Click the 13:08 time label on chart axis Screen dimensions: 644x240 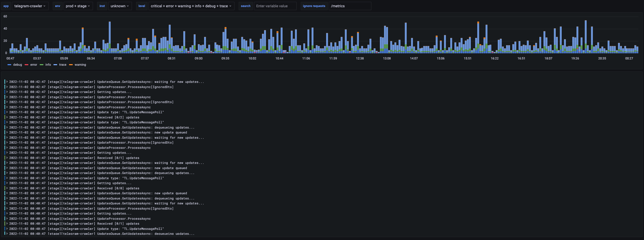pyautogui.click(x=387, y=58)
